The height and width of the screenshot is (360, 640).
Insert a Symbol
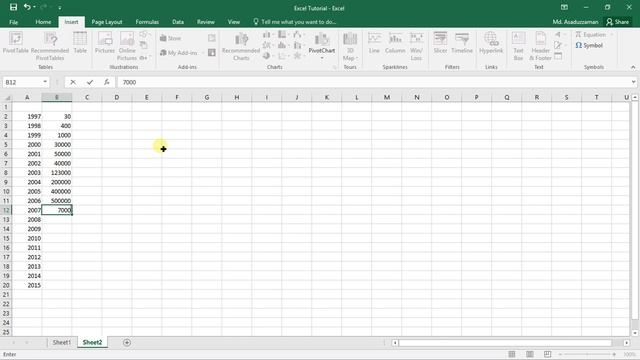pyautogui.click(x=589, y=45)
